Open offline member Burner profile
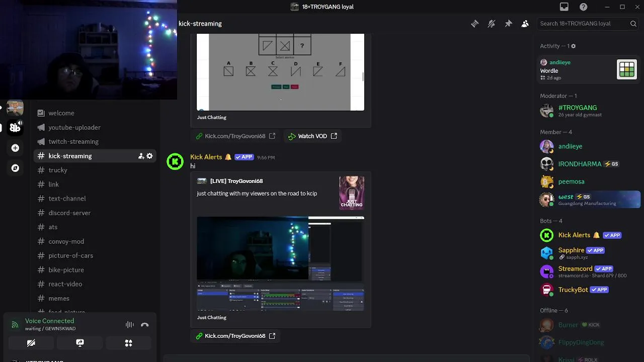The width and height of the screenshot is (644, 362). tap(589, 325)
